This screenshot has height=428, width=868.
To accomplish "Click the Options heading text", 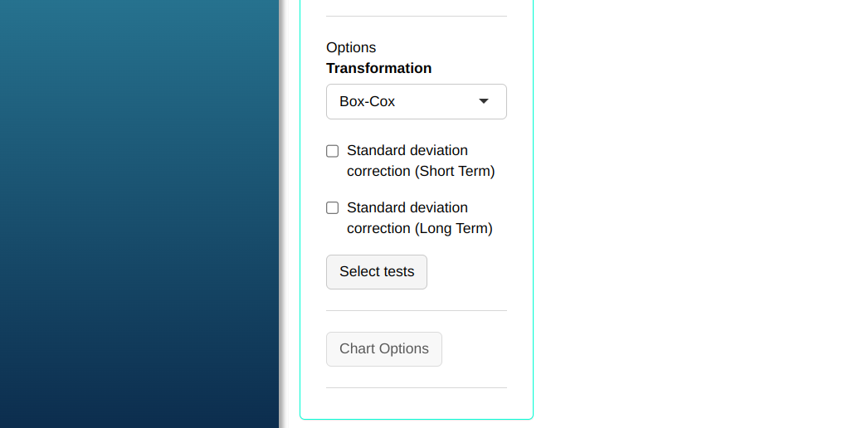I will pos(351,48).
